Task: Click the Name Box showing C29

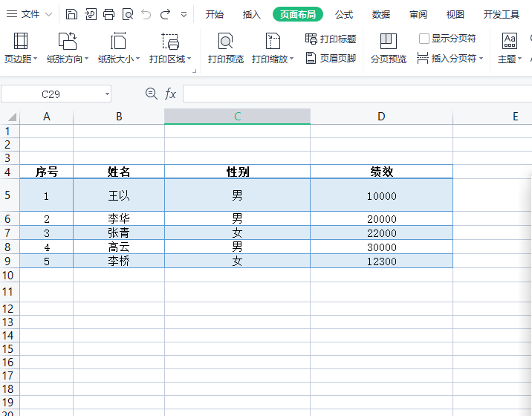Action: click(x=51, y=94)
